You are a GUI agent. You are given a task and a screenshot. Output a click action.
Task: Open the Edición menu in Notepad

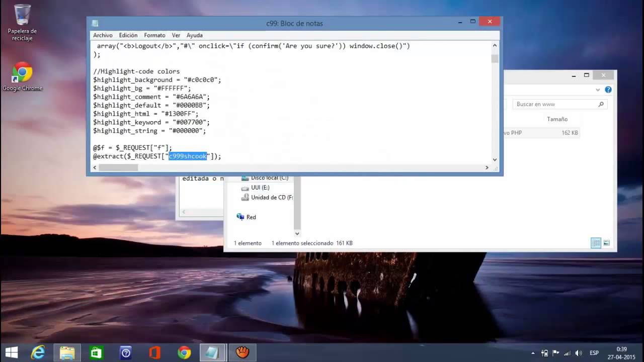128,35
